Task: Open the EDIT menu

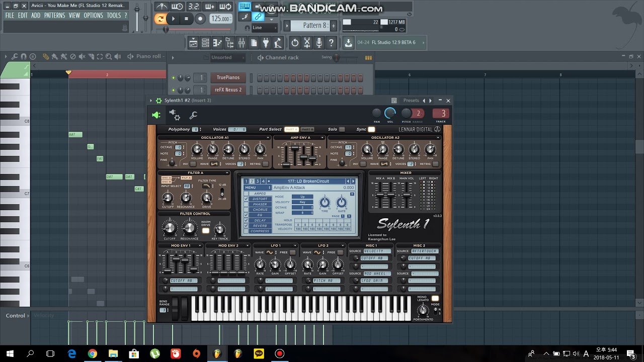Action: tap(23, 16)
